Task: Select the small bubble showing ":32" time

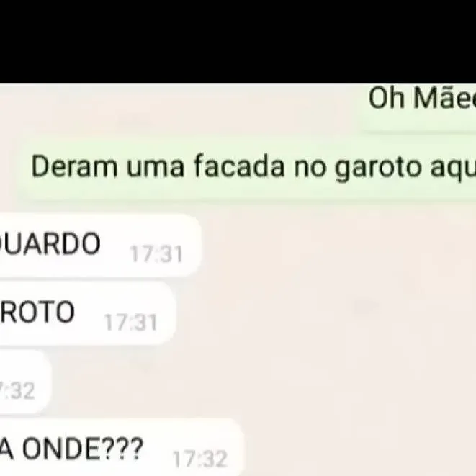Action: tap(25, 382)
